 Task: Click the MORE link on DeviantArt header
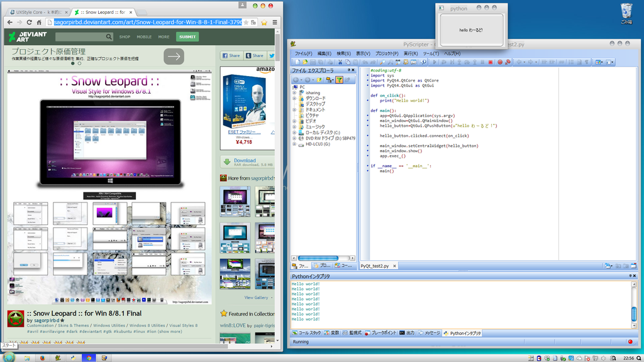(x=164, y=37)
